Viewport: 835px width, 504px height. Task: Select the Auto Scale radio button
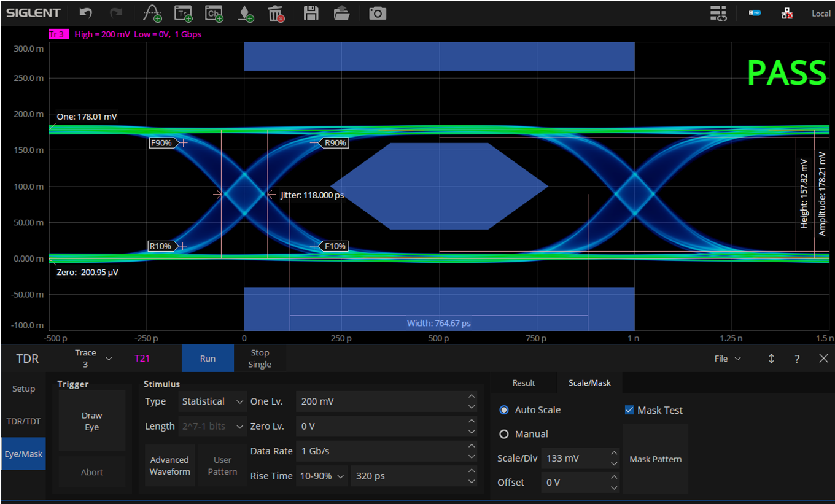point(504,410)
